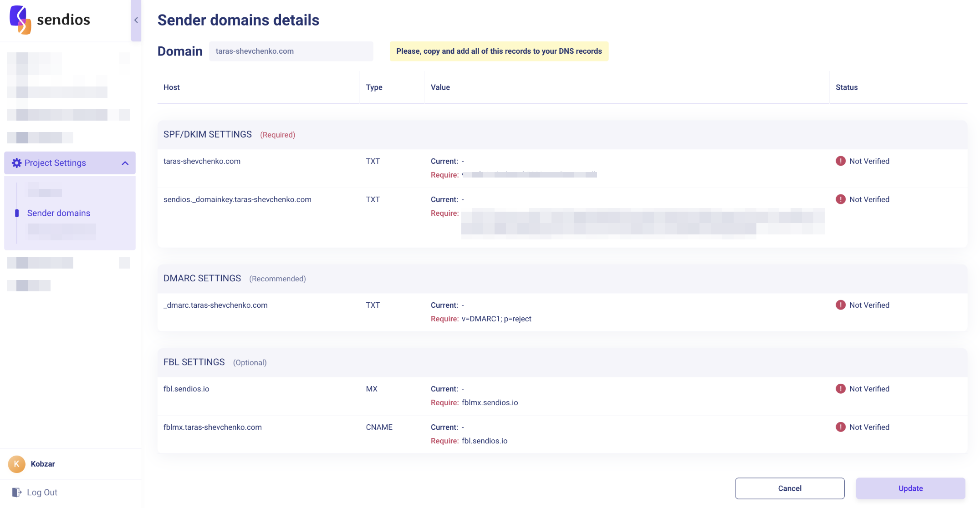Screen dimensions: 980x508
Task: Click the SPF record Not Verified icon
Action: click(x=841, y=161)
